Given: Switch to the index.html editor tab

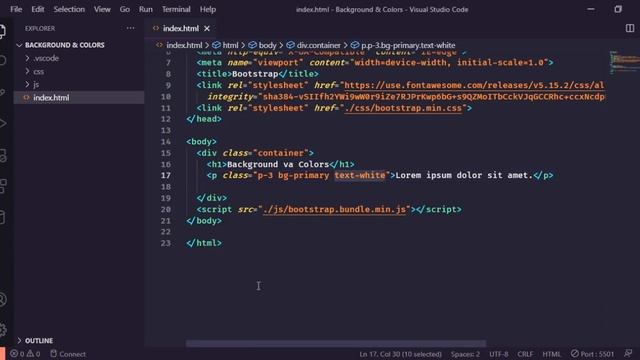Looking at the screenshot, I should coord(181,28).
